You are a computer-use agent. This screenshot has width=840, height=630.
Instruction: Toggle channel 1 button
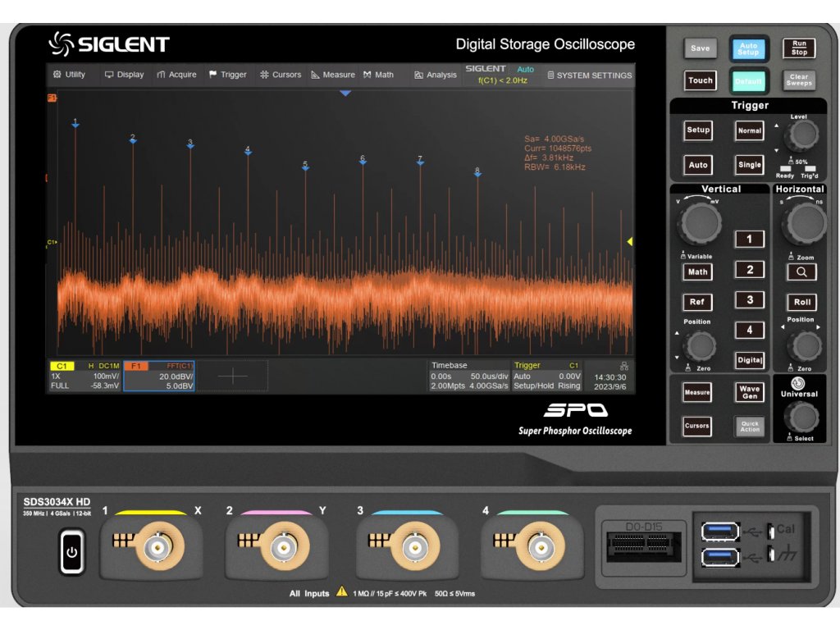[749, 240]
